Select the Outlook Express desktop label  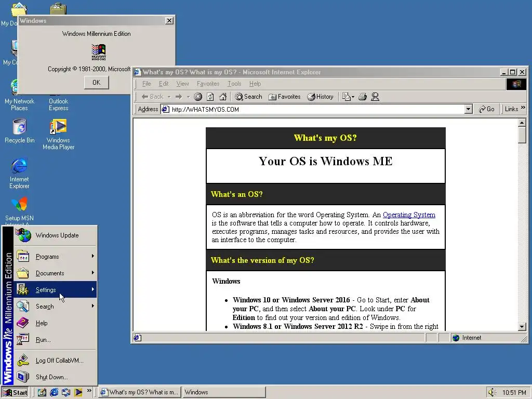(x=58, y=104)
